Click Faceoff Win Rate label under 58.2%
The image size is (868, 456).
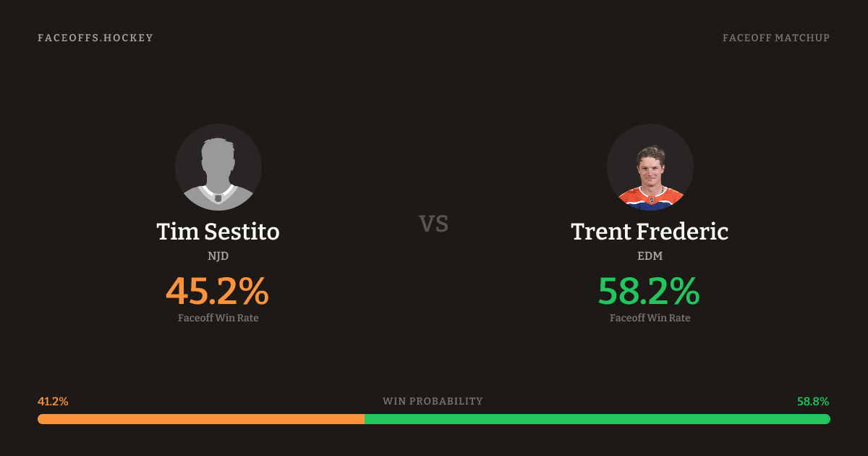tap(650, 318)
